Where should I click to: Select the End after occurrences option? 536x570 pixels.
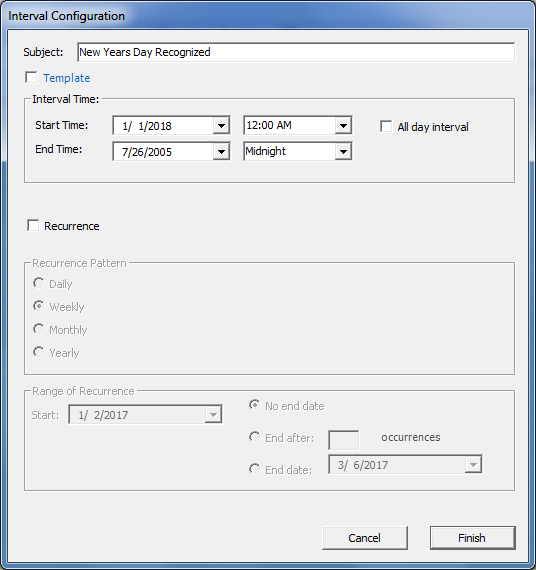[255, 437]
